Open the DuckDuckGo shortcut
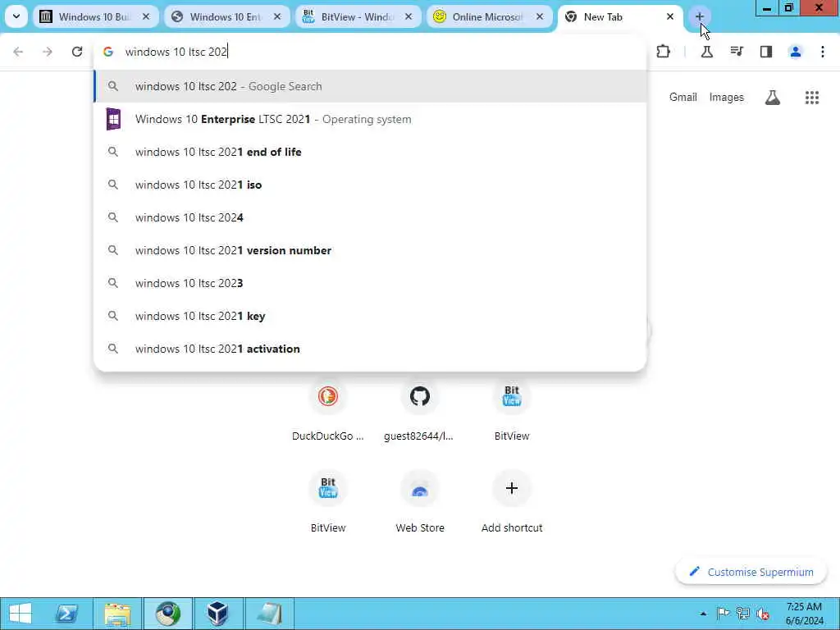Screen dimensions: 840x630 pos(328,409)
